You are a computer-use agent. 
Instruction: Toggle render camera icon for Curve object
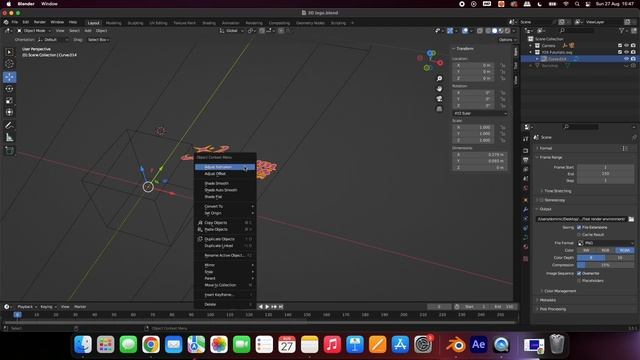click(x=633, y=59)
